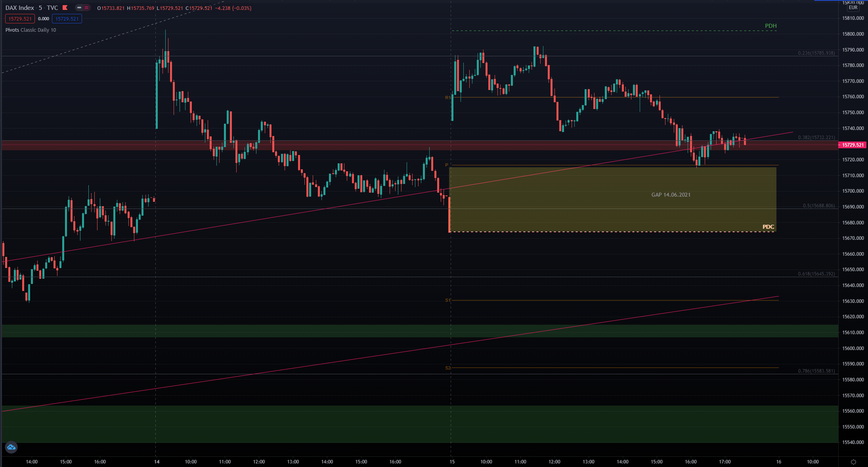Click the blue buy price 15729.521 button

click(67, 19)
